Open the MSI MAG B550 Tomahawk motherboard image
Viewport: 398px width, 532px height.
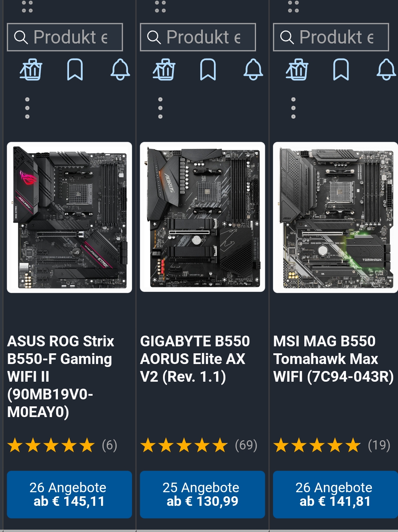(335, 217)
